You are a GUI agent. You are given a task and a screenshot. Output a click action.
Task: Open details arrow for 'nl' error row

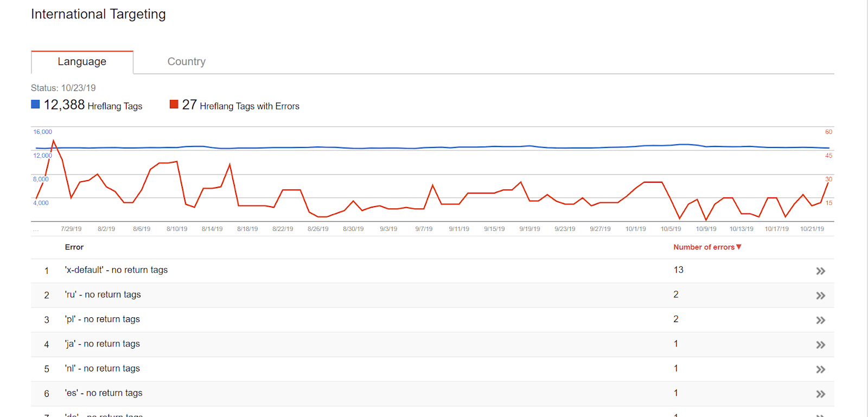pos(821,369)
